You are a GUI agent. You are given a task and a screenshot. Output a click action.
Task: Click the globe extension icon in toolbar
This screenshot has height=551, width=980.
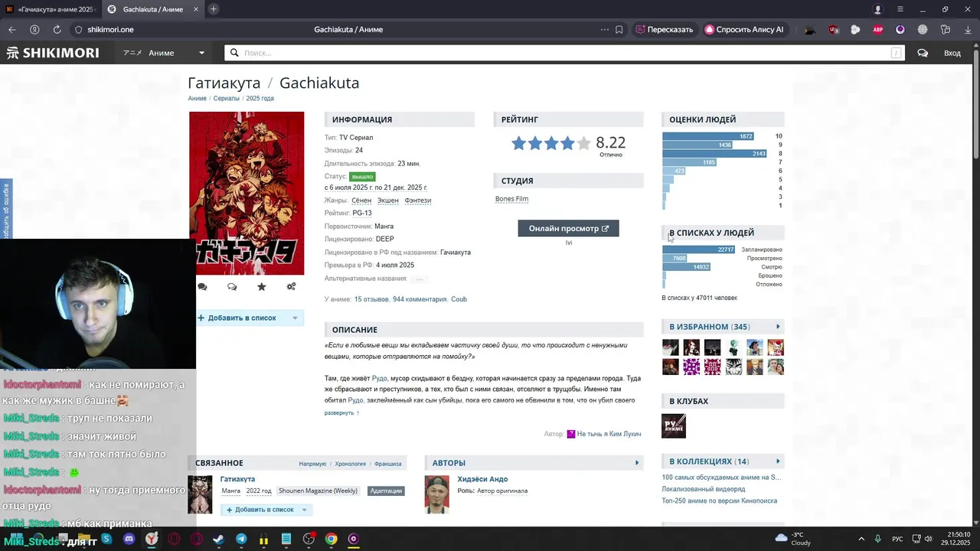coord(923,30)
